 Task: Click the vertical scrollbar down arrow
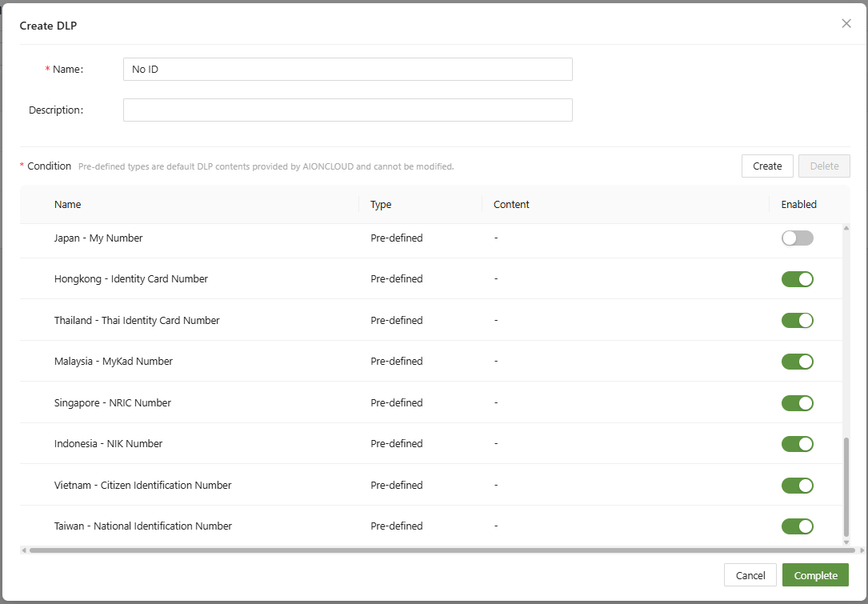pos(846,542)
